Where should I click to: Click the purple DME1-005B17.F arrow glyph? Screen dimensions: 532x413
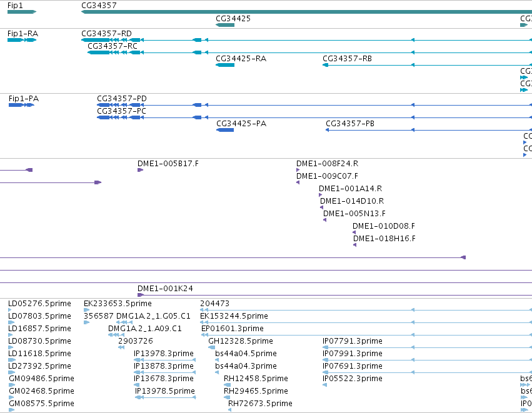[140, 170]
